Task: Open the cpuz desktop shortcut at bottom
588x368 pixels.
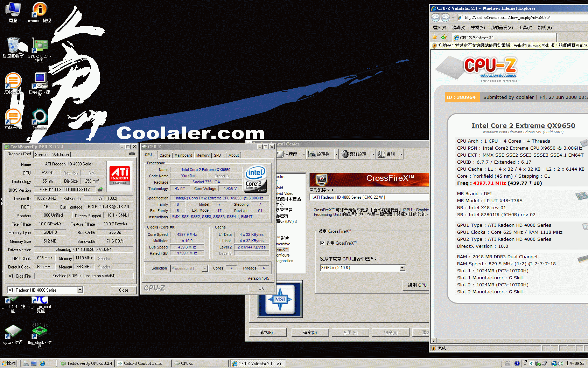Action: tap(13, 334)
